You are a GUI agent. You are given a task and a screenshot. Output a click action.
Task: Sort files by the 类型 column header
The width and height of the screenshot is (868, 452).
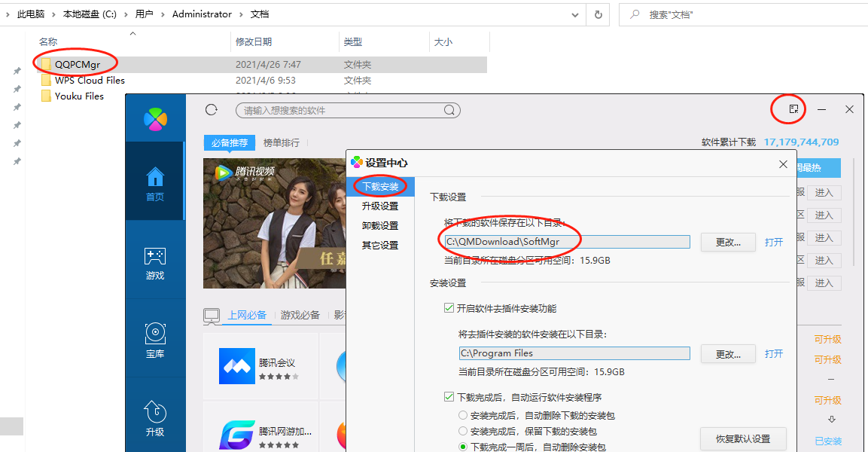(352, 41)
